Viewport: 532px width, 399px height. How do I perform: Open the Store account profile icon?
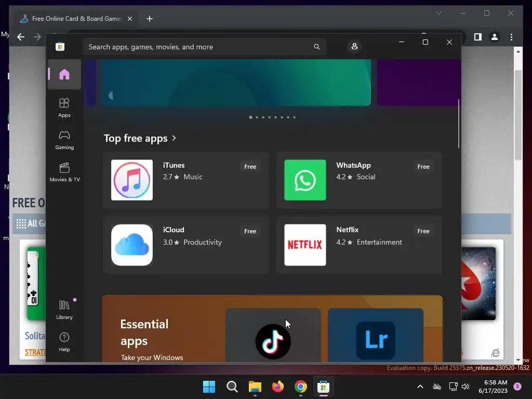pos(354,46)
